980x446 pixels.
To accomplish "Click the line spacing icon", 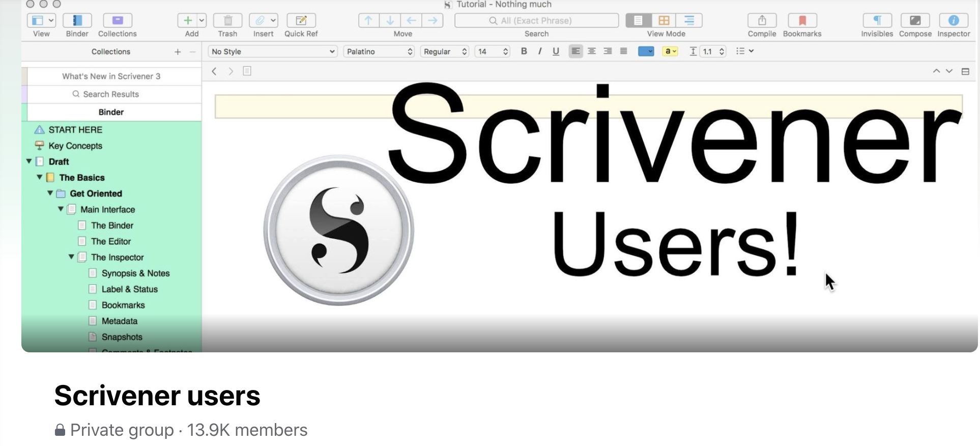I will point(693,51).
